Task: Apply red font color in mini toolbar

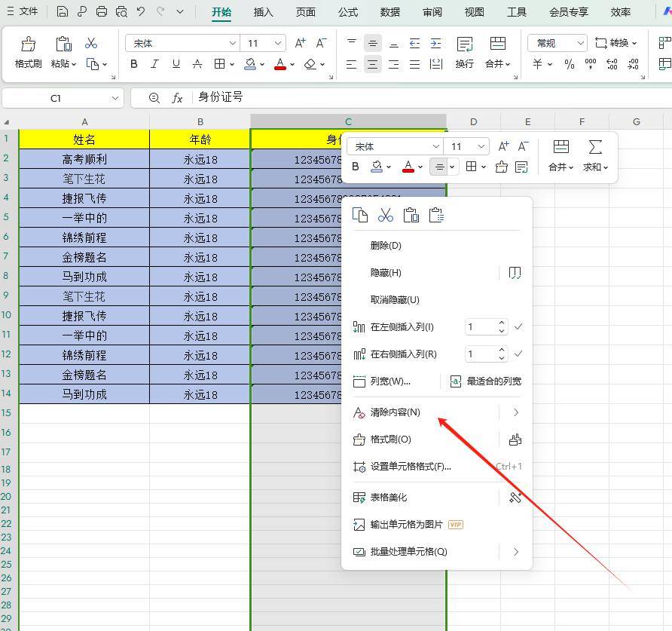Action: [408, 167]
